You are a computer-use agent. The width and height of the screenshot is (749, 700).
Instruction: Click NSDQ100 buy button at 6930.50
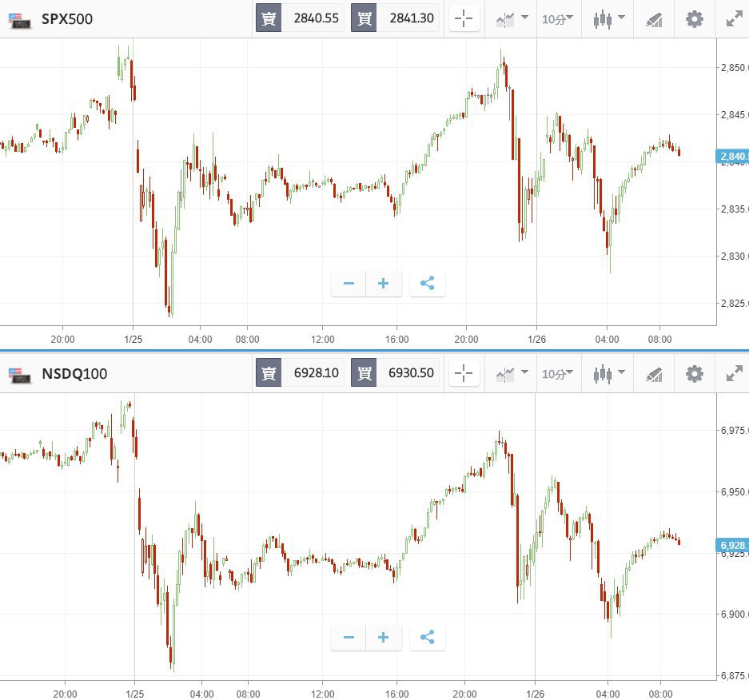coord(395,373)
